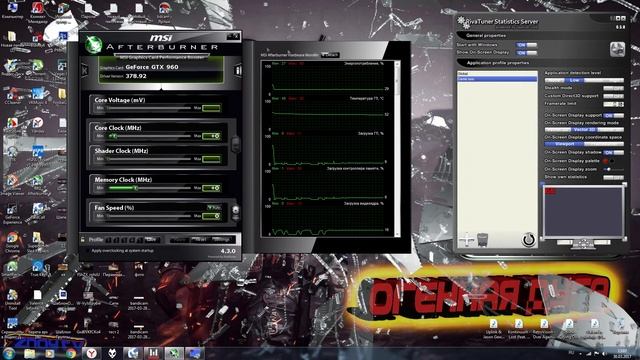Click the Core Clock value field
640x360 pixels.
(x=212, y=136)
